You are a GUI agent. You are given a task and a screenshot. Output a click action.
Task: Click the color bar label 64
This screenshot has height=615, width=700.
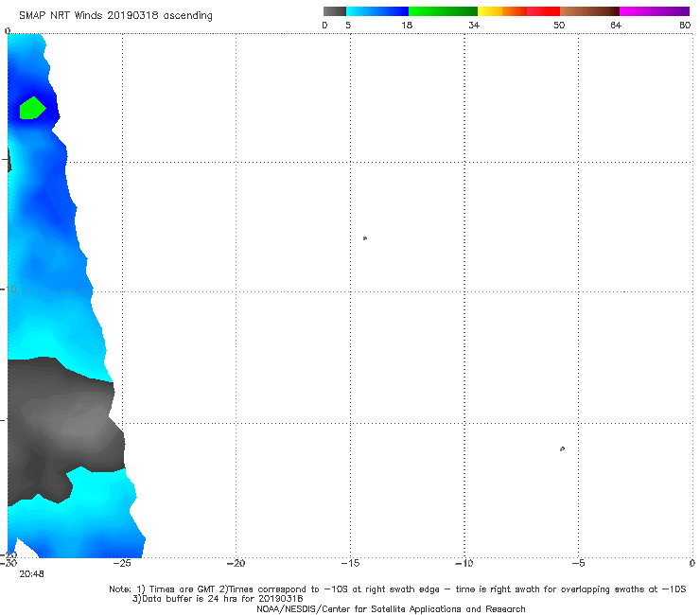point(616,25)
